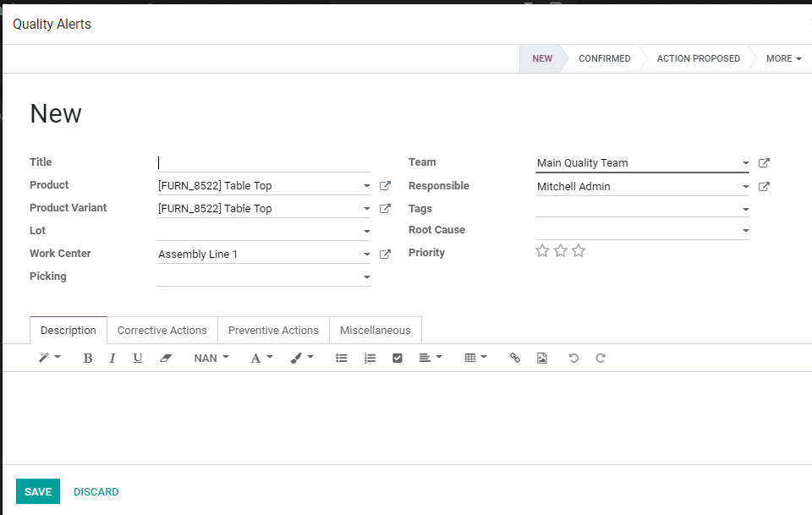Viewport: 812px width, 515px height.
Task: Click the eraser remove-format icon
Action: coord(165,358)
